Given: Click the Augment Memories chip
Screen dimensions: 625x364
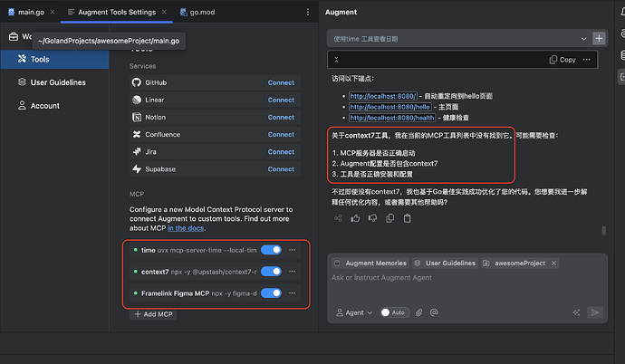Looking at the screenshot, I should (370, 263).
